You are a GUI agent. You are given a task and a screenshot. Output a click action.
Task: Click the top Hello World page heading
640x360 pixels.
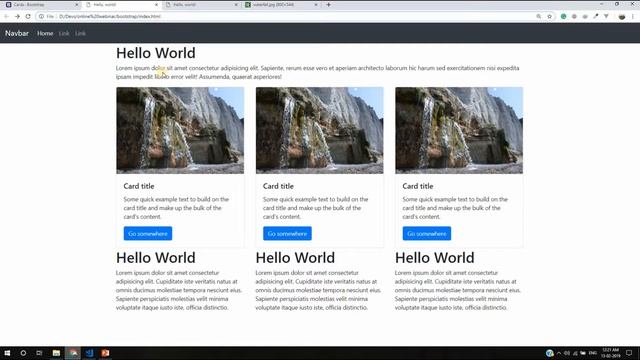tap(156, 53)
